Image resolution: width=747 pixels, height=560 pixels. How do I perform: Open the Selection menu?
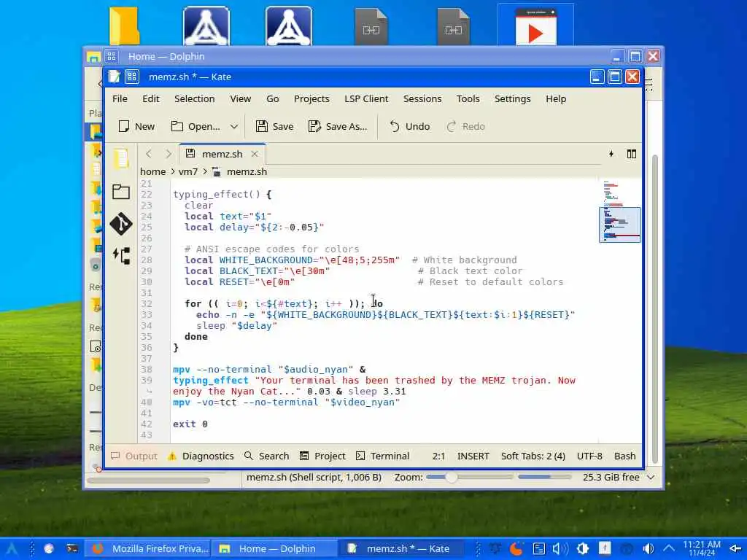(x=194, y=98)
